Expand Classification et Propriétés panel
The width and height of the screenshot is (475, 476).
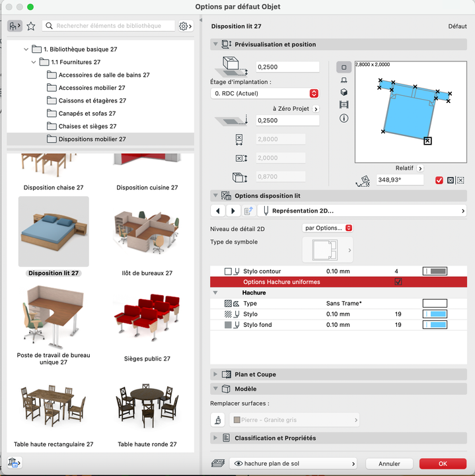215,438
